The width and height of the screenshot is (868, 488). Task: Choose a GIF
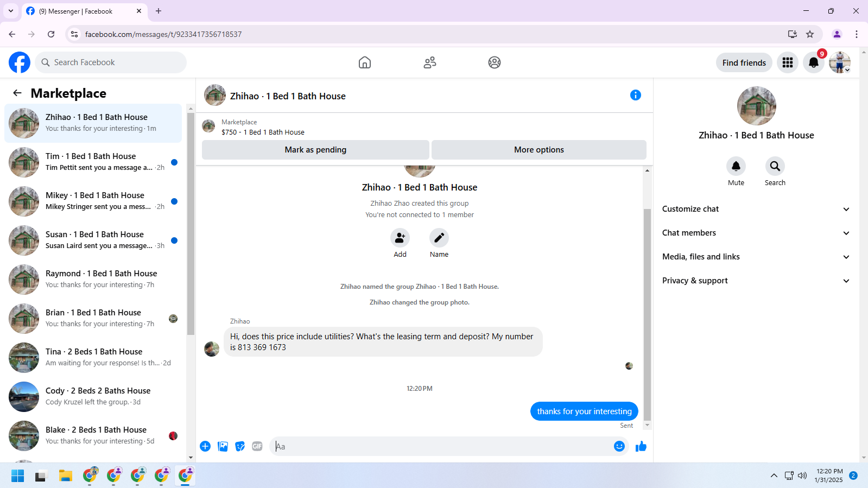257,446
